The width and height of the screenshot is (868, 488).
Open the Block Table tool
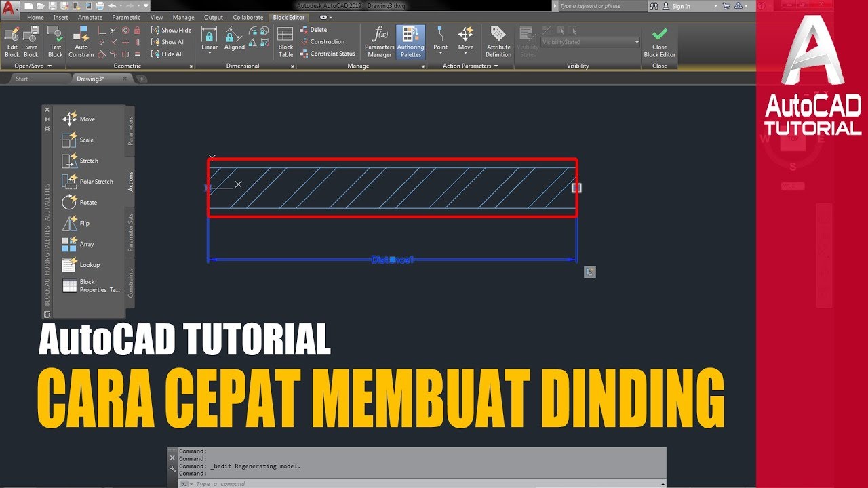(285, 42)
